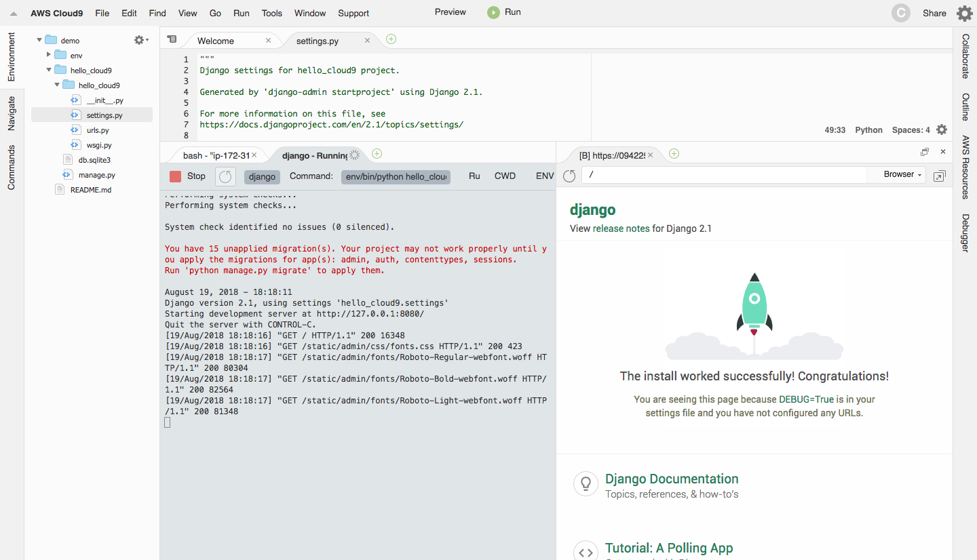
Task: Open the Edit menu
Action: point(129,13)
